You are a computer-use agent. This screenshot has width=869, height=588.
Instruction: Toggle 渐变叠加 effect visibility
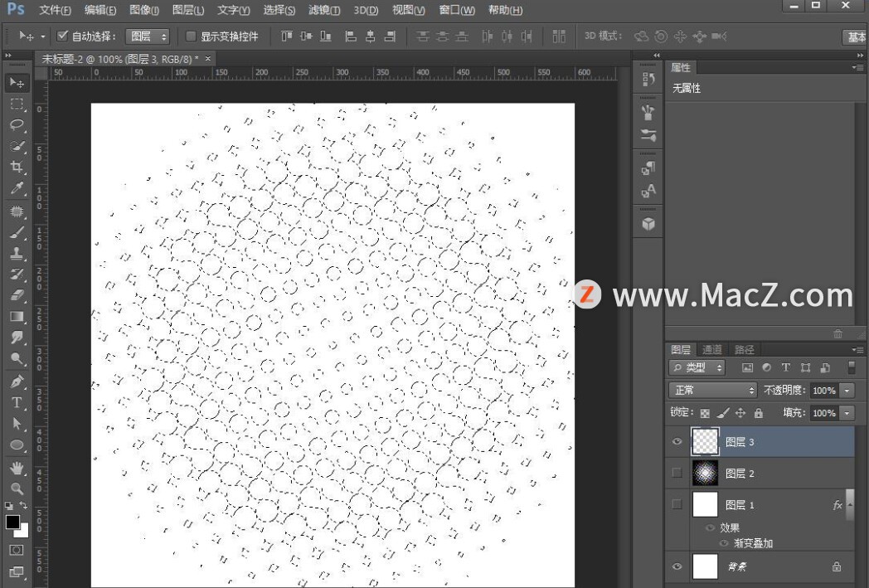point(723,543)
